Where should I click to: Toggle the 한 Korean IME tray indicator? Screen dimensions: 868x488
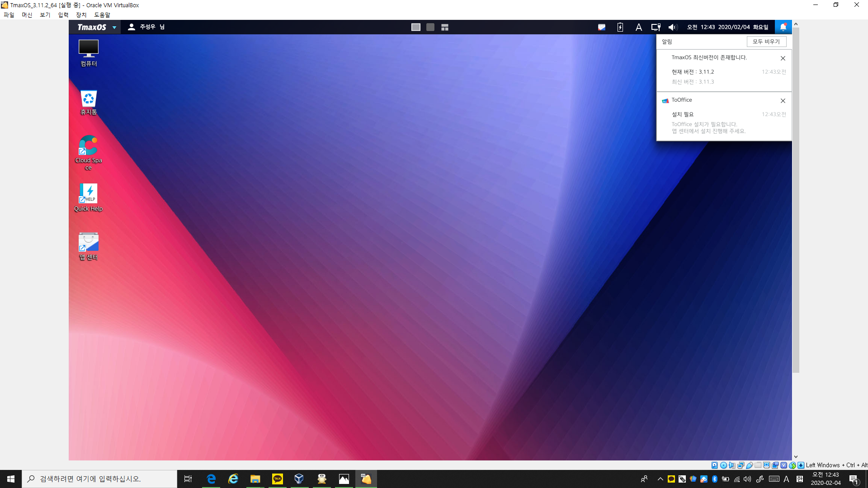(x=800, y=479)
